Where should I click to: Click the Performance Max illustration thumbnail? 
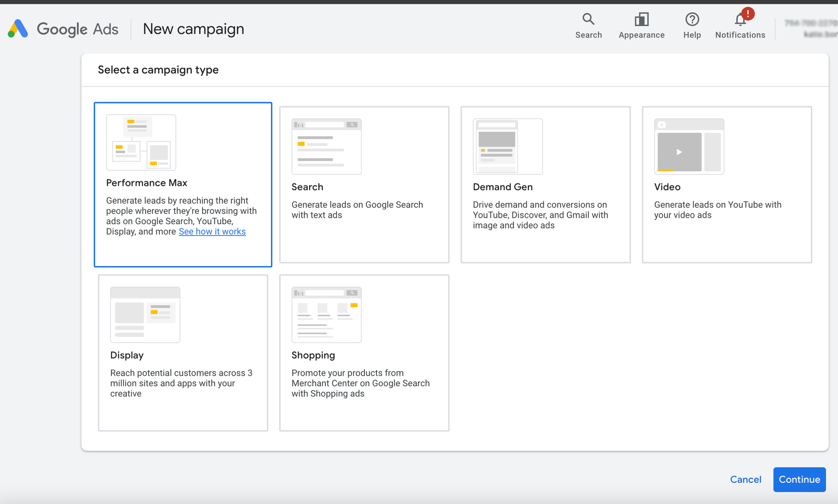tap(141, 142)
